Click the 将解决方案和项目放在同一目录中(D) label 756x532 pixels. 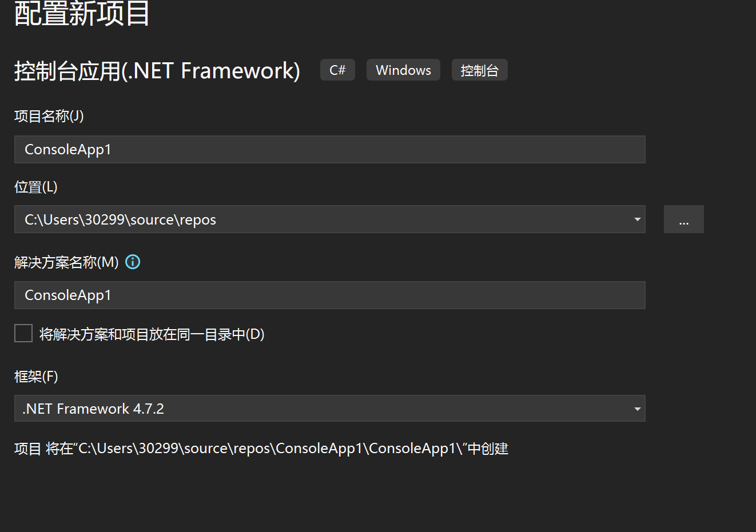coord(152,334)
